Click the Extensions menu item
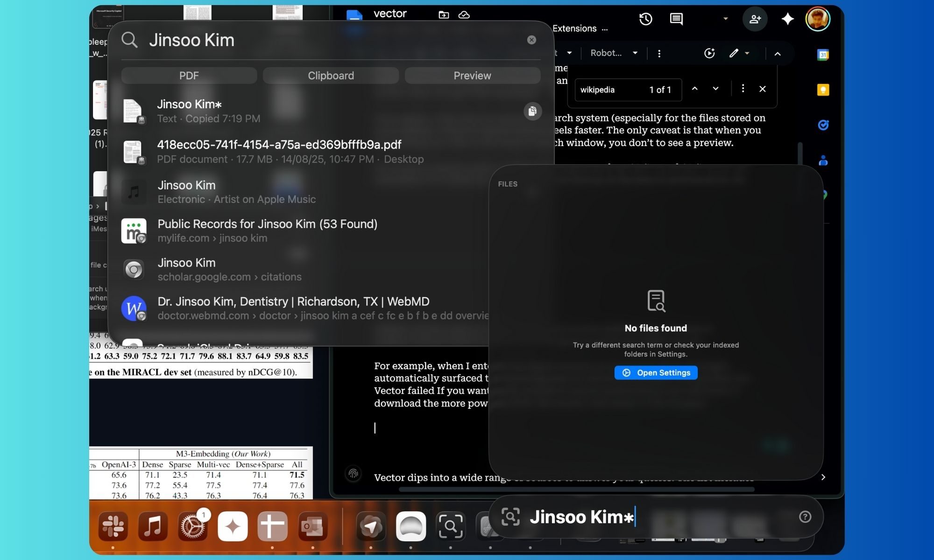The height and width of the screenshot is (560, 934). coord(576,28)
